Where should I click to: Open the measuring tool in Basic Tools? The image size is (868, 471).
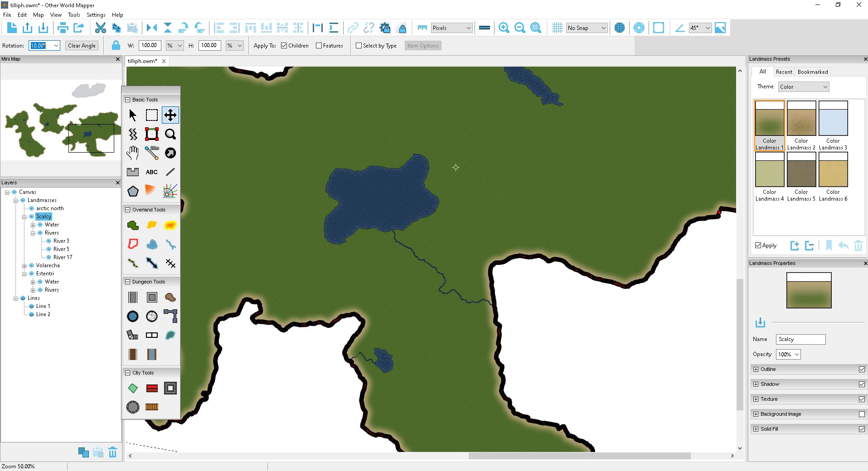coord(151,153)
